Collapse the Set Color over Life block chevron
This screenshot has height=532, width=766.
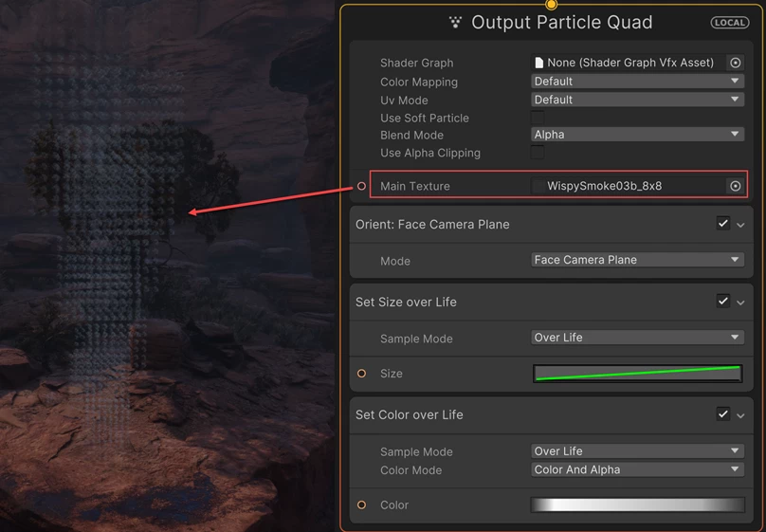(740, 415)
